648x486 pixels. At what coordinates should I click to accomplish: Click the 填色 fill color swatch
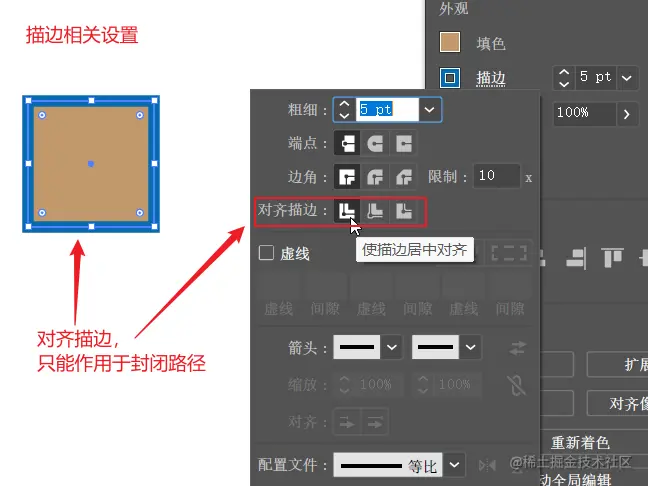(x=450, y=42)
